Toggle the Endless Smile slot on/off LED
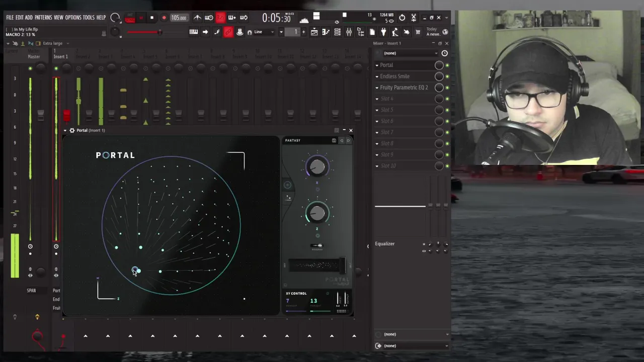644x362 pixels. pyautogui.click(x=447, y=76)
